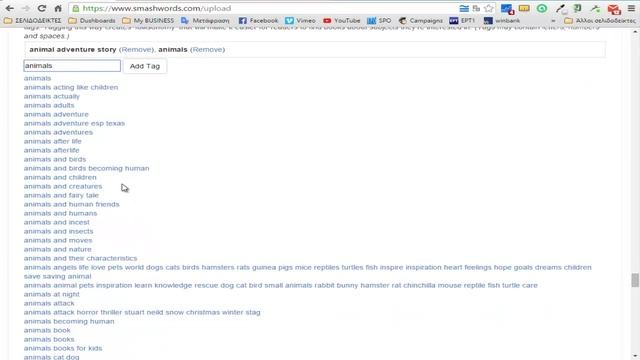Click the scrollbar down arrow
640x360 pixels.
pos(635,356)
